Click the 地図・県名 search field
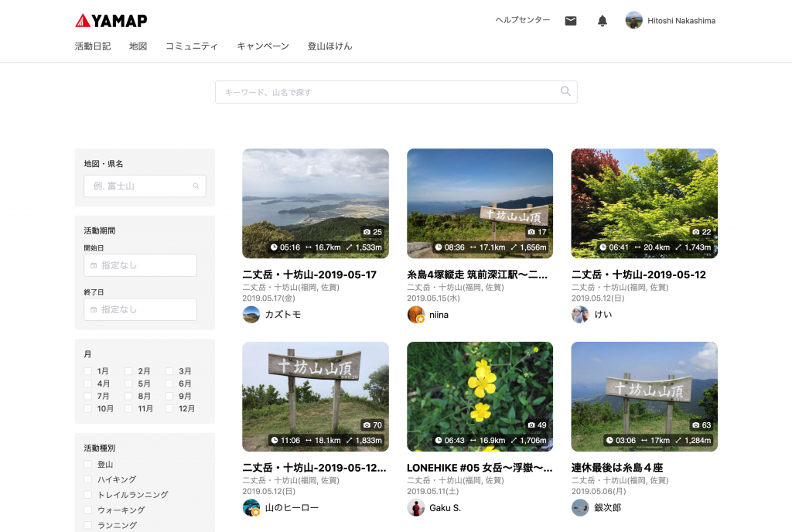The width and height of the screenshot is (792, 532). (144, 186)
